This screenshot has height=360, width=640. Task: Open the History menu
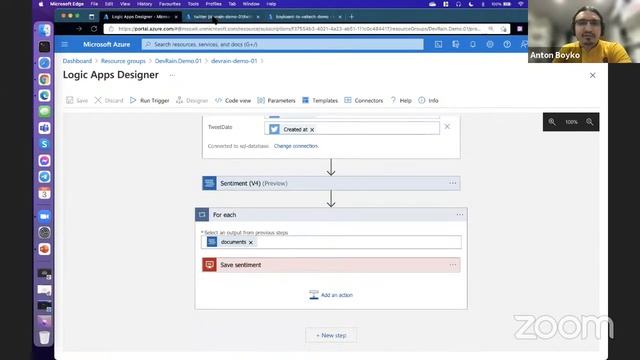point(144,4)
